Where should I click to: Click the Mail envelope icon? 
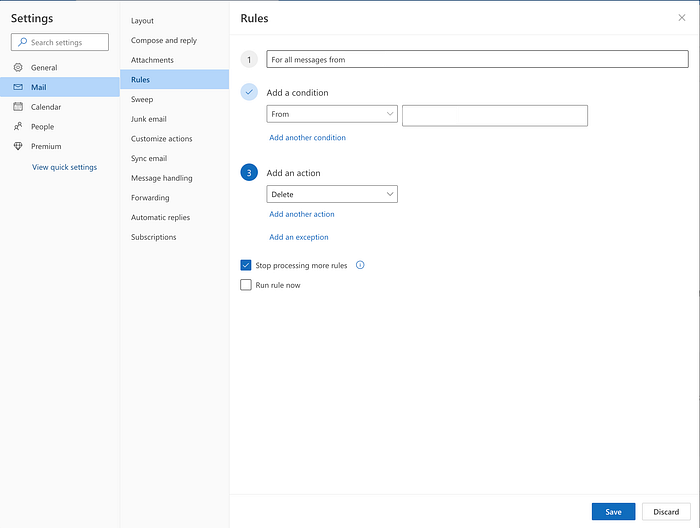[x=18, y=87]
